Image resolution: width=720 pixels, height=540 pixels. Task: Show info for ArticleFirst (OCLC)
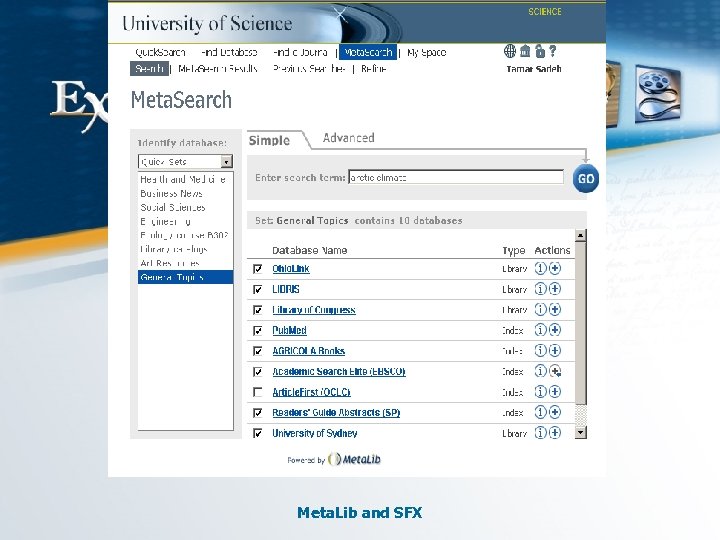click(x=540, y=391)
